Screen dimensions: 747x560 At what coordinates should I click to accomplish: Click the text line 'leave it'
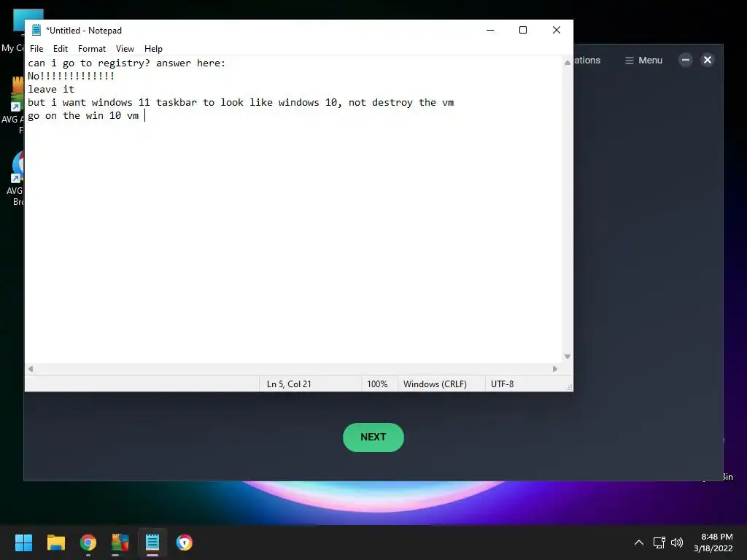tap(51, 89)
